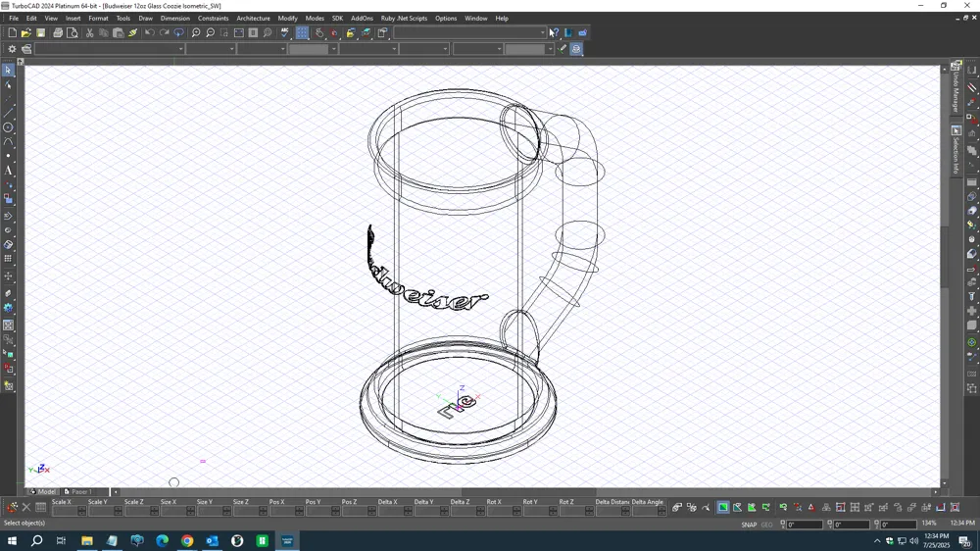980x551 pixels.
Task: Click the Cut scissors icon
Action: tap(89, 32)
